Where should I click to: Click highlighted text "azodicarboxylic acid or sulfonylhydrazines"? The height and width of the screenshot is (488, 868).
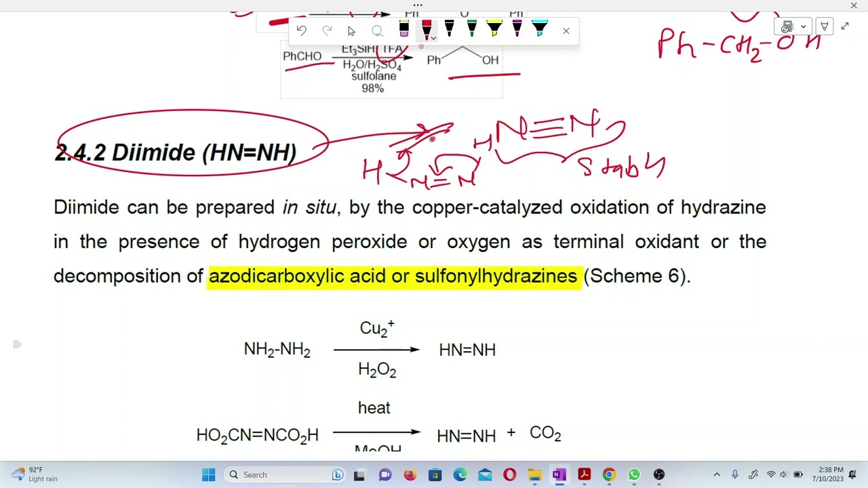pos(393,276)
